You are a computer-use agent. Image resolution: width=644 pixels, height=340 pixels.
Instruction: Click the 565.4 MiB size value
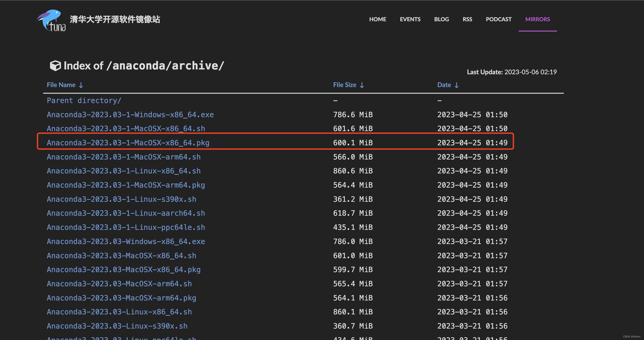(353, 284)
